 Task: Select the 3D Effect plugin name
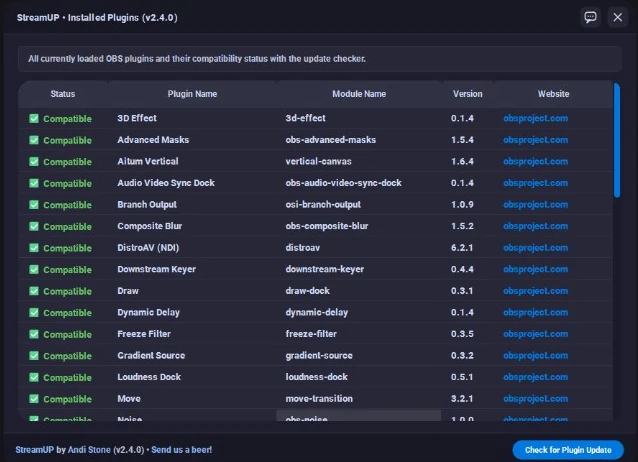tap(137, 118)
